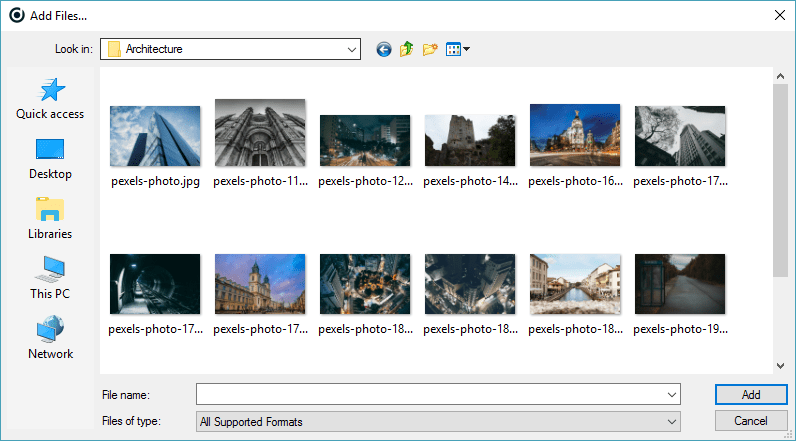Open Quick access in sidebar

click(50, 99)
